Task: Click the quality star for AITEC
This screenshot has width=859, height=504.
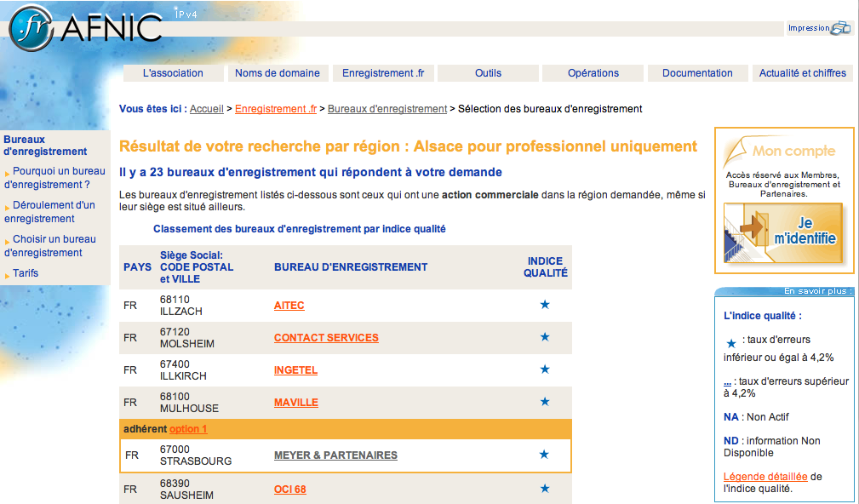Action: (545, 305)
